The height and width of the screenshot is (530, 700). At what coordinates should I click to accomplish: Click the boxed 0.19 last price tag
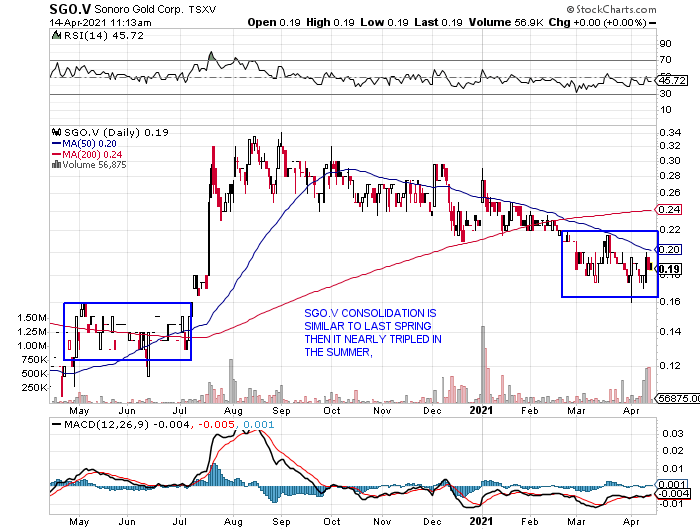coord(669,269)
